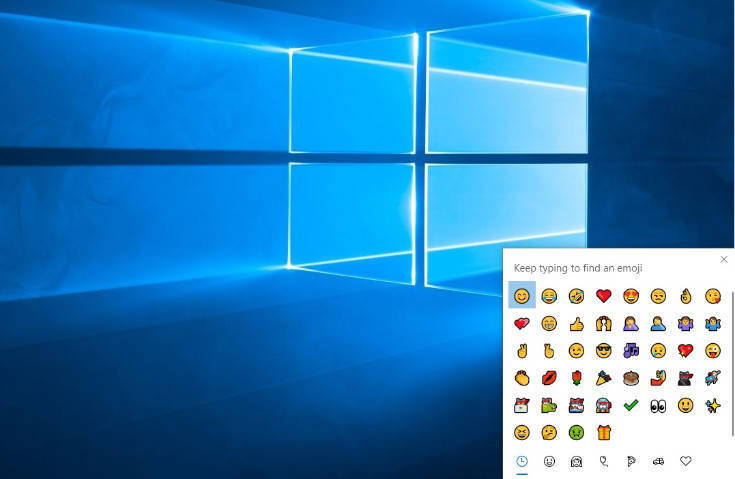
Task: Select the red heart emoji
Action: click(603, 296)
